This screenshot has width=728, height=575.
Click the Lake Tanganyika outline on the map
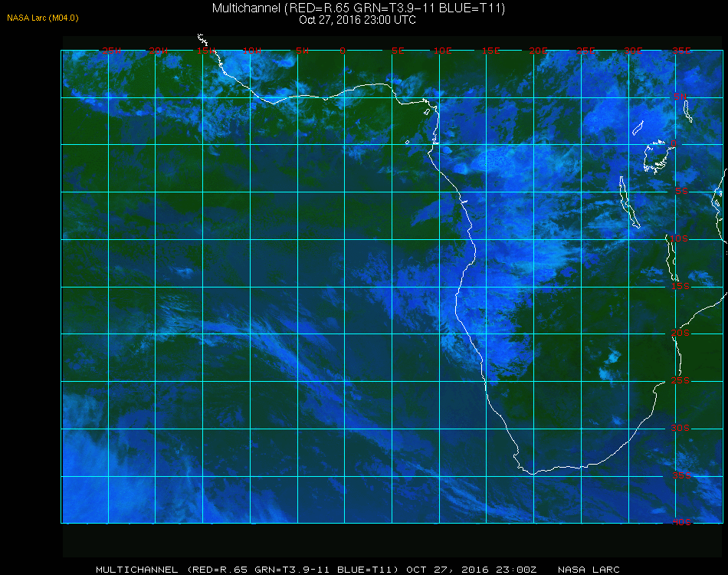tap(629, 202)
